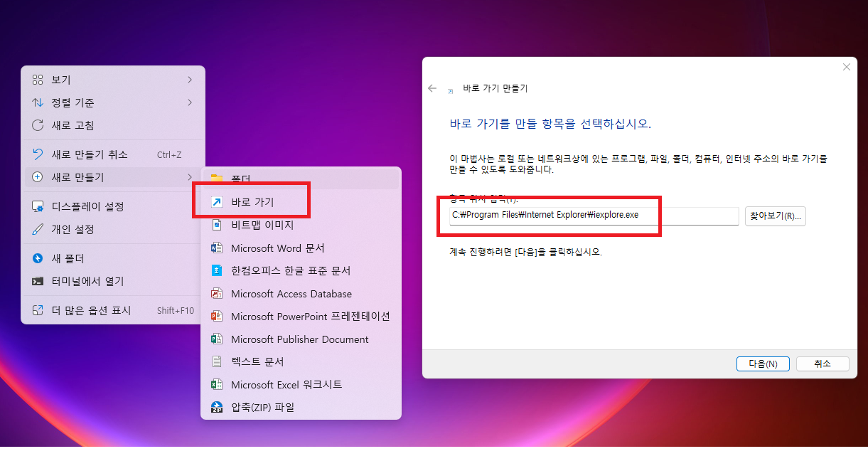Image resolution: width=868 pixels, height=461 pixels.
Task: Open 개인 설정 menu entry
Action: click(x=113, y=229)
